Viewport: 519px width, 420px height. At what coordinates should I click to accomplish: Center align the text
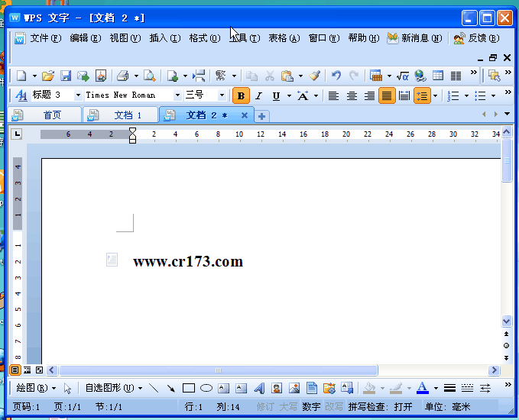coord(352,96)
